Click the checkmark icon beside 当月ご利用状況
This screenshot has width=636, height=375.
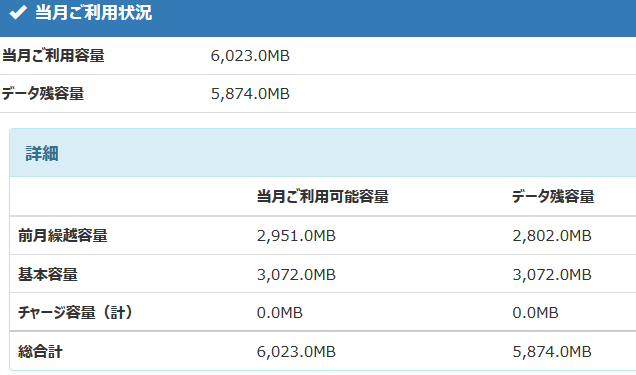click(18, 12)
